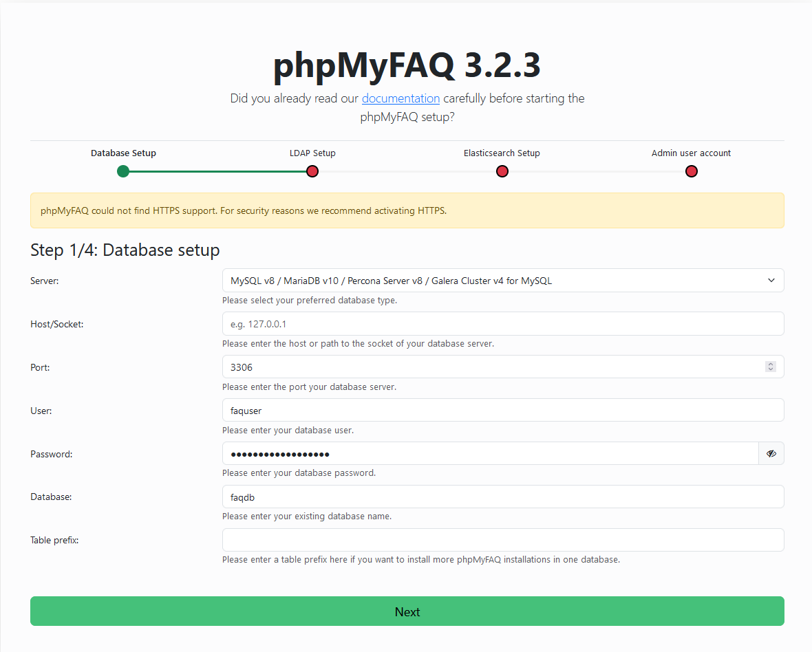
Task: Click the Host/Socket input field
Action: pos(503,324)
